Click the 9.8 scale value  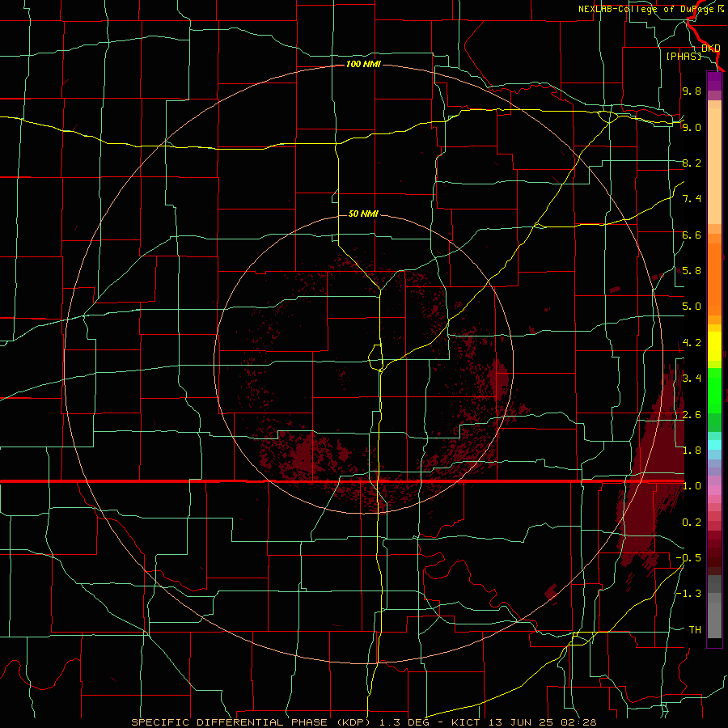pyautogui.click(x=692, y=91)
